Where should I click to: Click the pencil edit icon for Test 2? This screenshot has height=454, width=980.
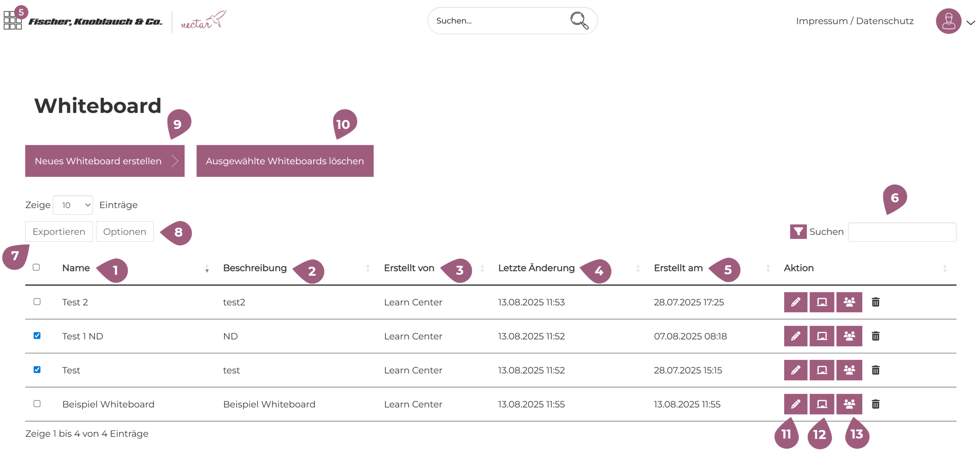coord(795,302)
